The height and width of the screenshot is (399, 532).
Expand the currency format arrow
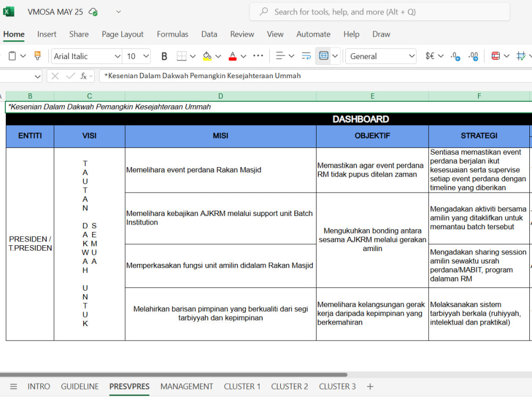tap(440, 56)
